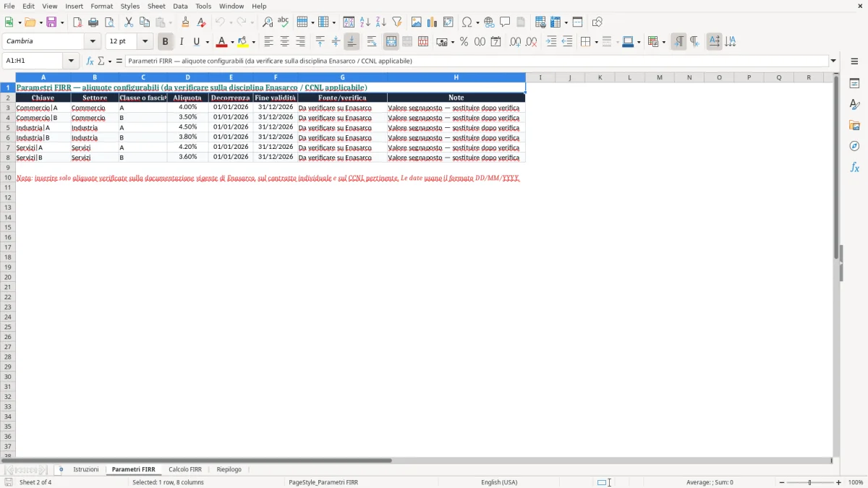Open the Navigator sidebar panel
This screenshot has width=868, height=488.
click(x=854, y=146)
